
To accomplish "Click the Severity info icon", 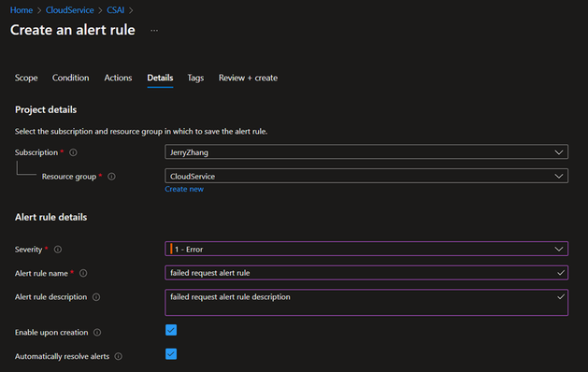I will (58, 250).
